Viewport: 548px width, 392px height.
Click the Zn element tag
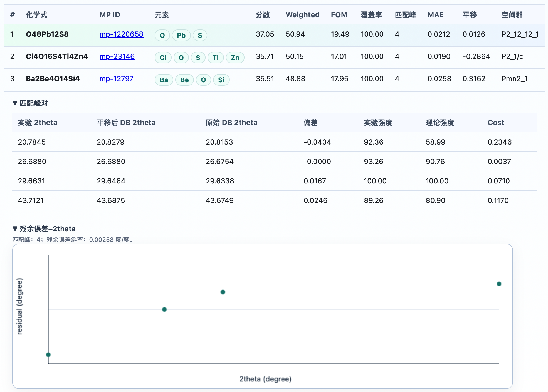[235, 58]
